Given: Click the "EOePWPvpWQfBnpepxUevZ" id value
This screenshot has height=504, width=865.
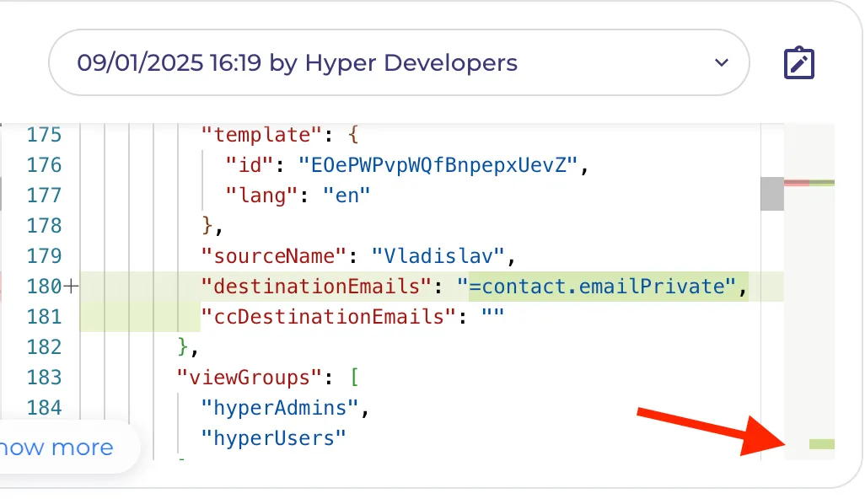Looking at the screenshot, I should click(x=438, y=165).
